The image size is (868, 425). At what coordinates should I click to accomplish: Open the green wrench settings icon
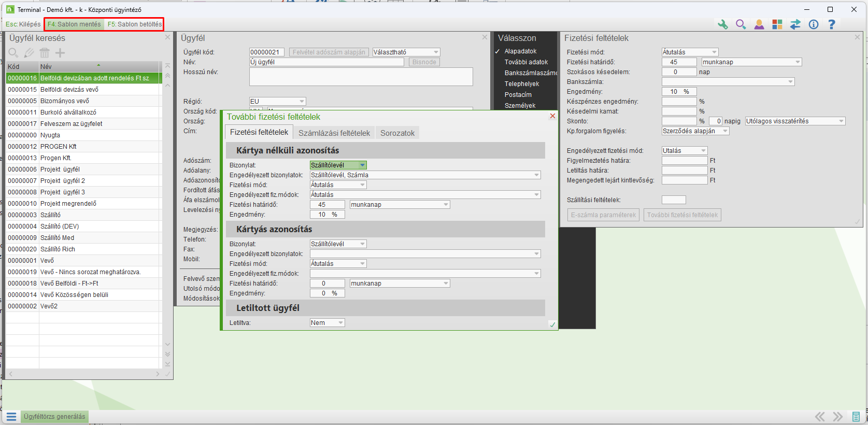[722, 24]
